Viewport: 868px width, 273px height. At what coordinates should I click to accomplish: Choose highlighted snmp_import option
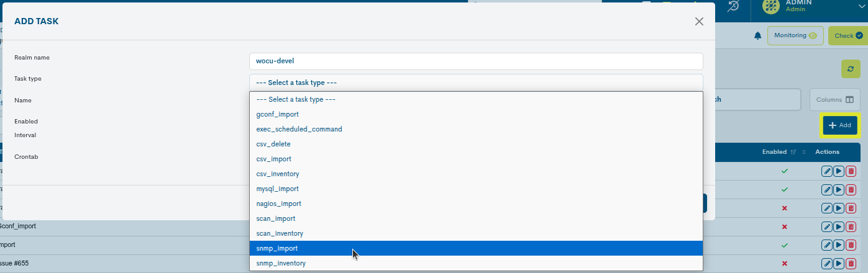point(476,248)
